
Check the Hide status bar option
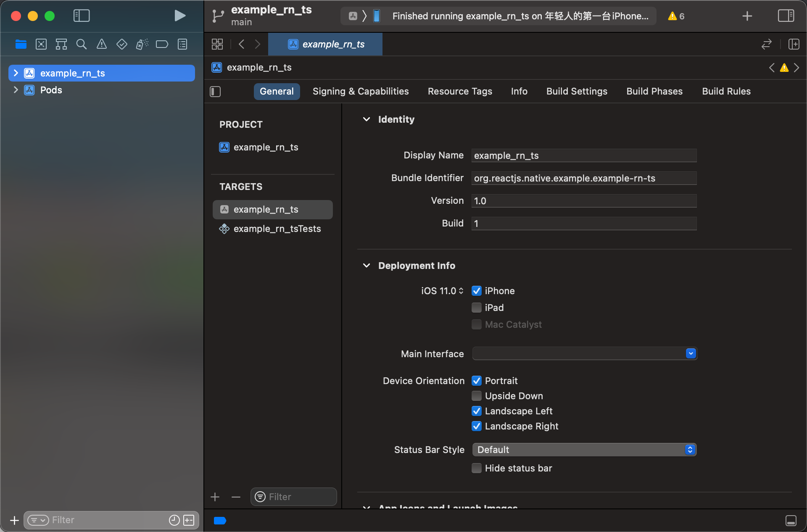pyautogui.click(x=476, y=468)
